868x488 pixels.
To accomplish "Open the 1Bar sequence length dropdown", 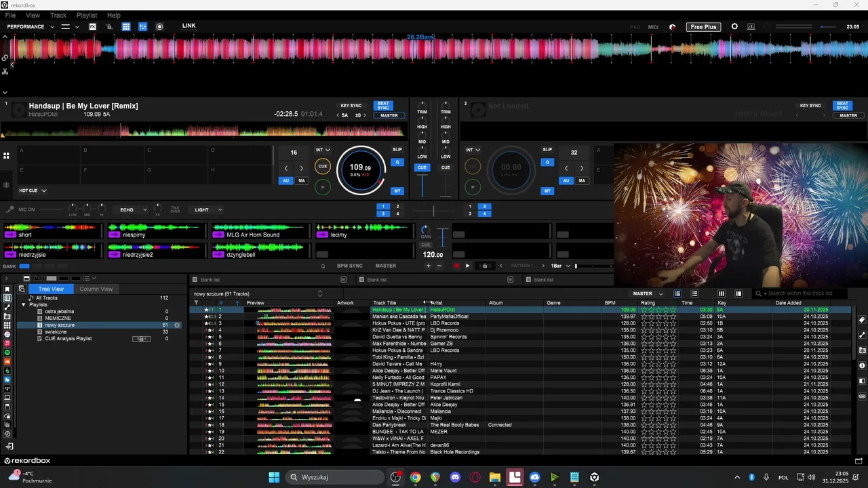I will [x=561, y=266].
